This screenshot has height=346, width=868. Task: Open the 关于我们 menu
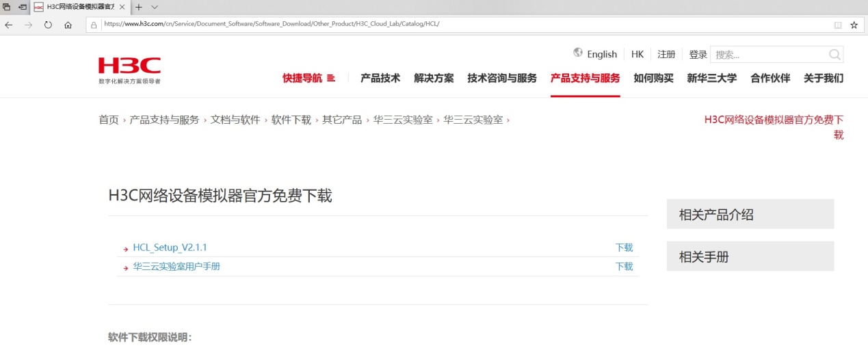pos(824,78)
